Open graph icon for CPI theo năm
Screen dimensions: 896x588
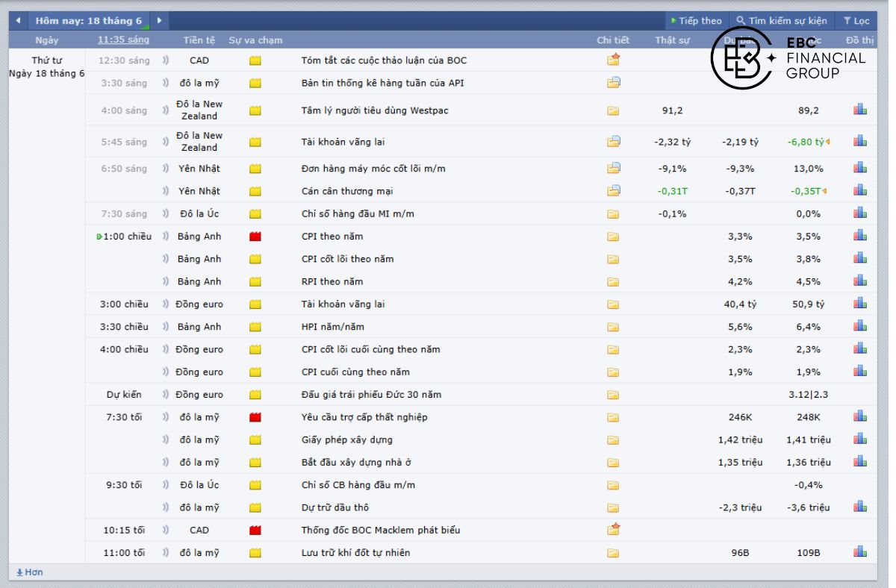coord(860,236)
